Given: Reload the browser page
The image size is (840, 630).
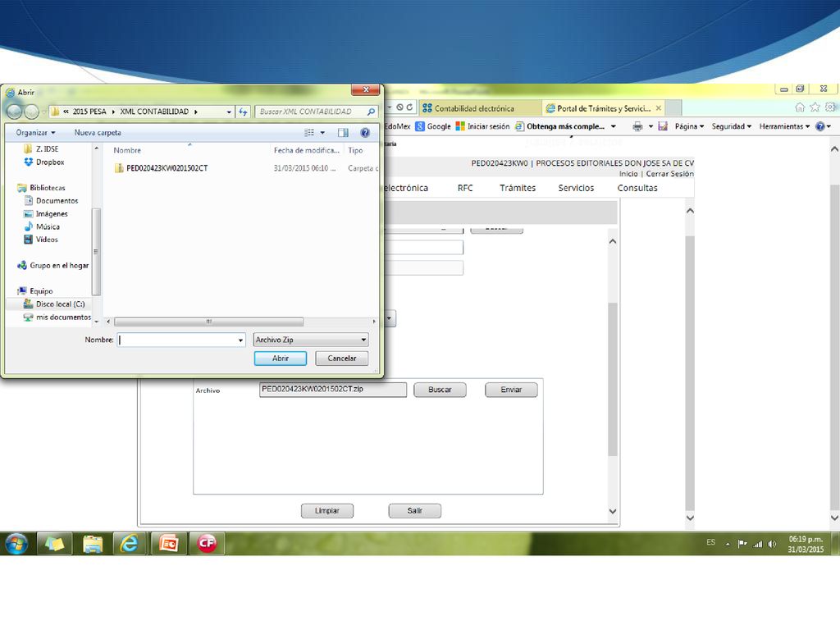Looking at the screenshot, I should pyautogui.click(x=409, y=107).
